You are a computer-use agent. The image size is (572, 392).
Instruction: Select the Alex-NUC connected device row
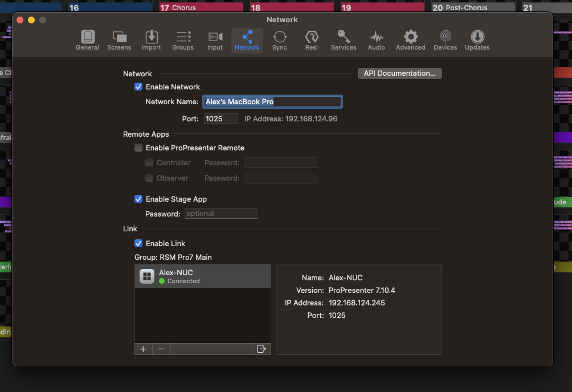pos(203,276)
